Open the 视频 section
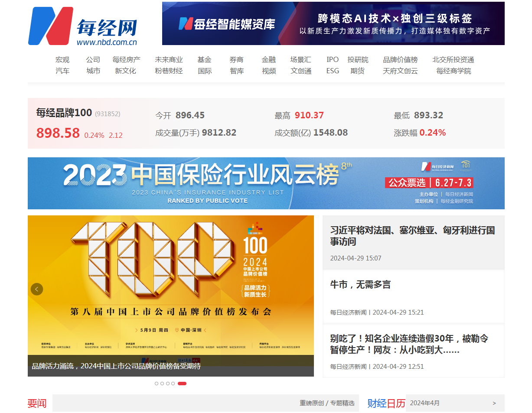 (269, 71)
